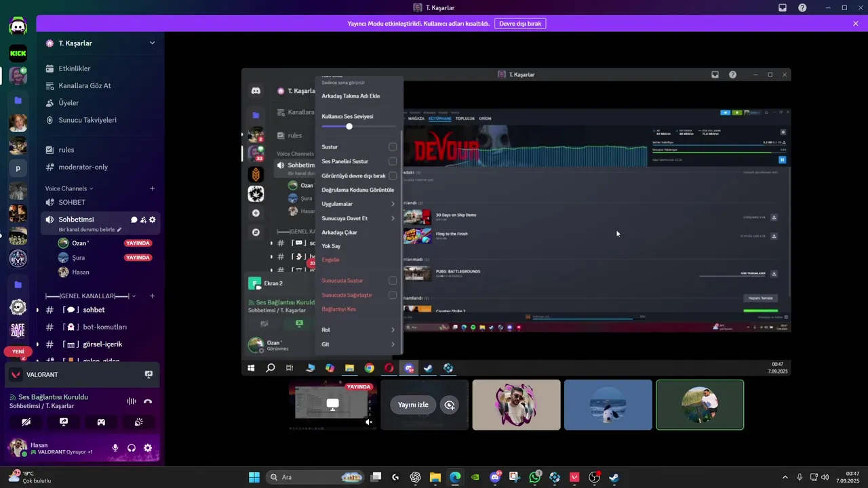Open Microsoft Edge from the taskbar
Image resolution: width=868 pixels, height=488 pixels.
tap(455, 477)
